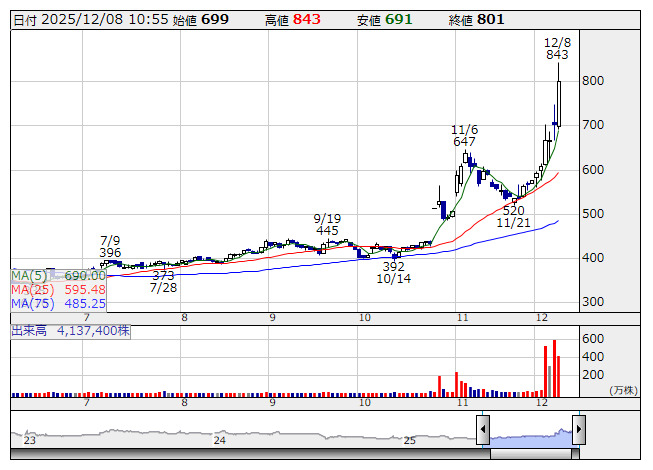The width and height of the screenshot is (653, 470).
Task: Click the 終値 801 value in the header
Action: pyautogui.click(x=490, y=20)
